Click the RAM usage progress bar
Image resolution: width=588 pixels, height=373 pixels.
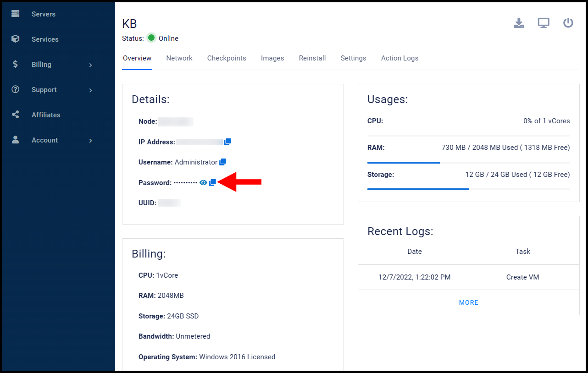pyautogui.click(x=468, y=163)
